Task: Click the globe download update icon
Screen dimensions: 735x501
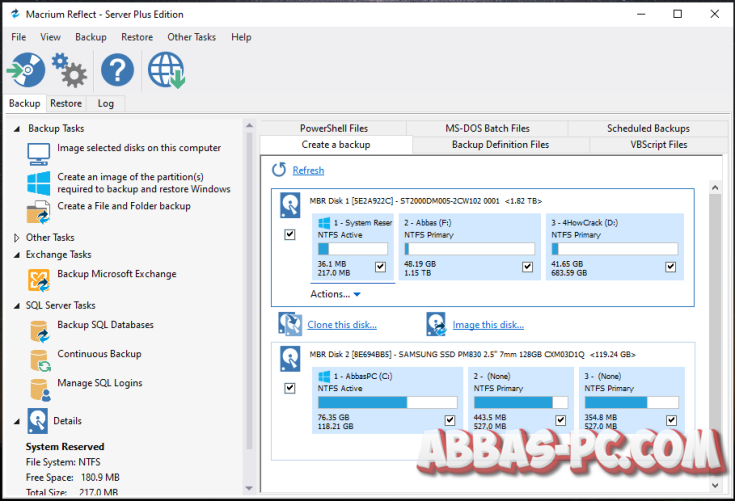Action: 166,70
